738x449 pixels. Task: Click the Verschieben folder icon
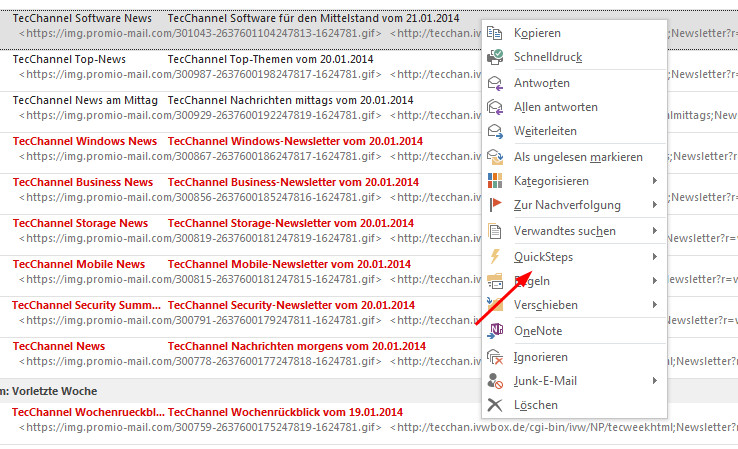tap(495, 305)
